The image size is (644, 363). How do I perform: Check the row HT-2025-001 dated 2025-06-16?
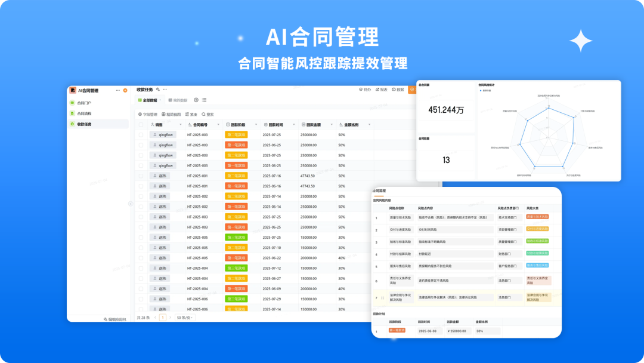pyautogui.click(x=141, y=186)
